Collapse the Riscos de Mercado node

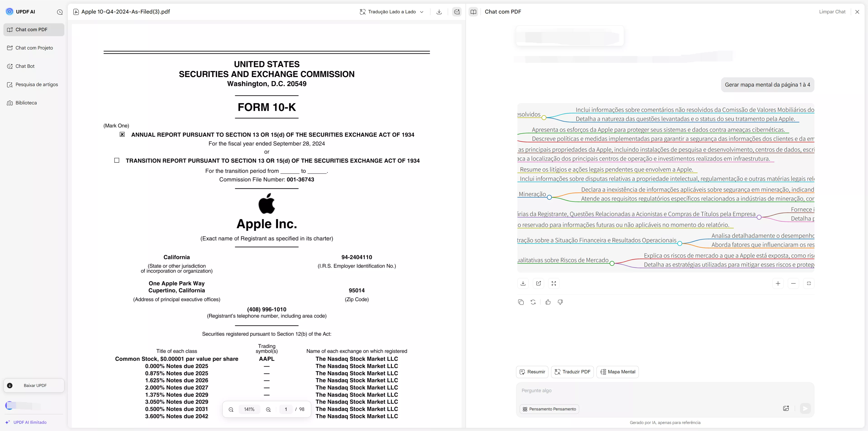[x=612, y=263]
